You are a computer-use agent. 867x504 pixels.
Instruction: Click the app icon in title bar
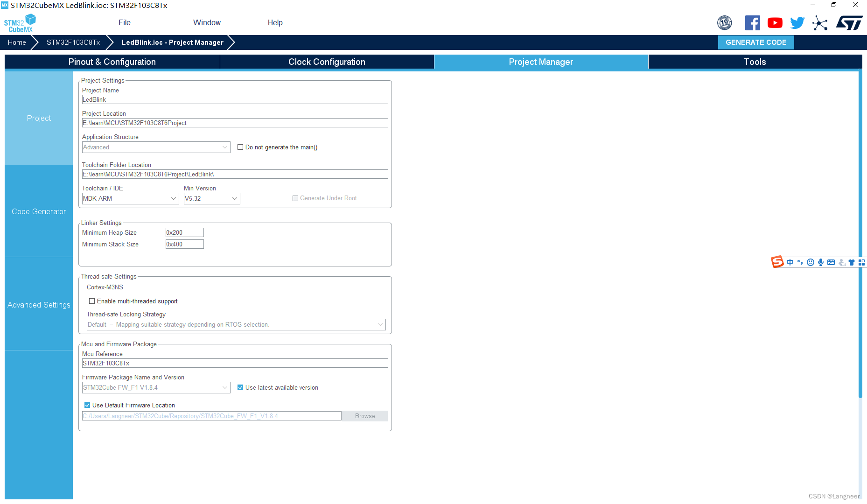click(5, 5)
